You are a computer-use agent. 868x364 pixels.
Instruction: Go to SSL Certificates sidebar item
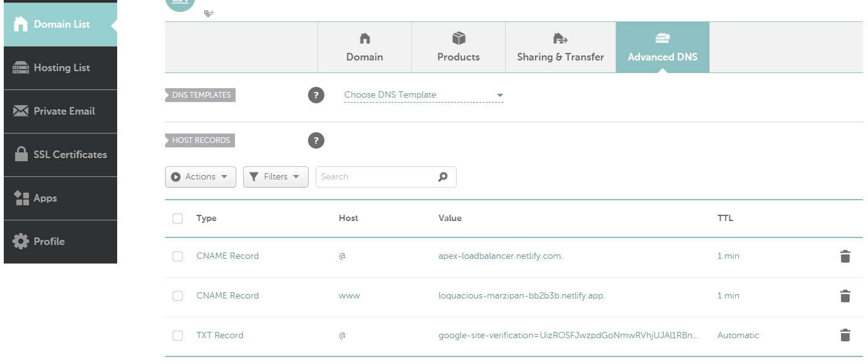coord(60,155)
